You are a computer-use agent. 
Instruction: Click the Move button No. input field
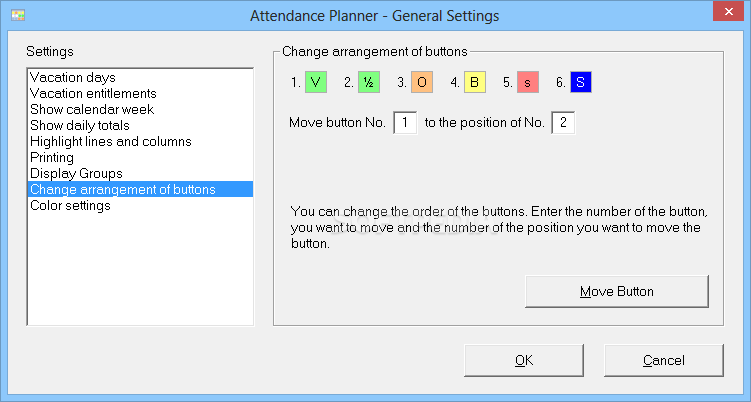pos(405,123)
